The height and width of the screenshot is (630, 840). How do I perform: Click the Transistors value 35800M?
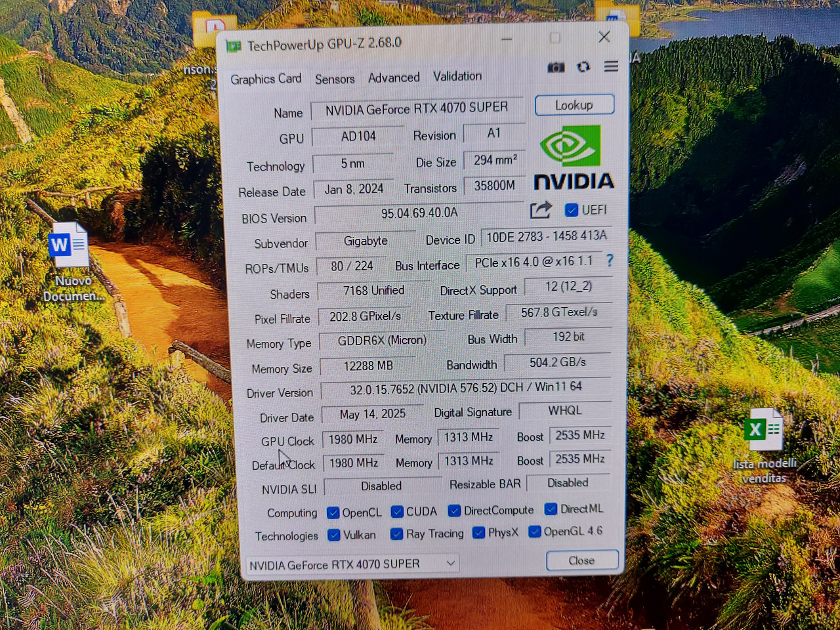coord(495,186)
